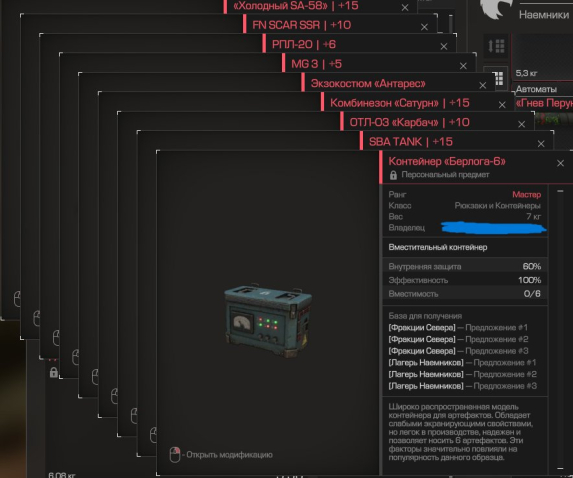This screenshot has height=478, width=573.
Task: Click the 5,3 кг weight label in inventory
Action: tap(526, 73)
